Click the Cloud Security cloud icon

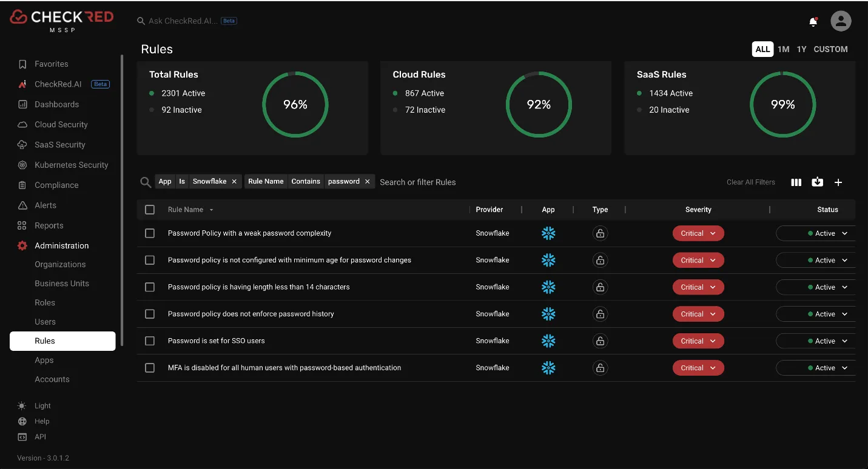22,124
